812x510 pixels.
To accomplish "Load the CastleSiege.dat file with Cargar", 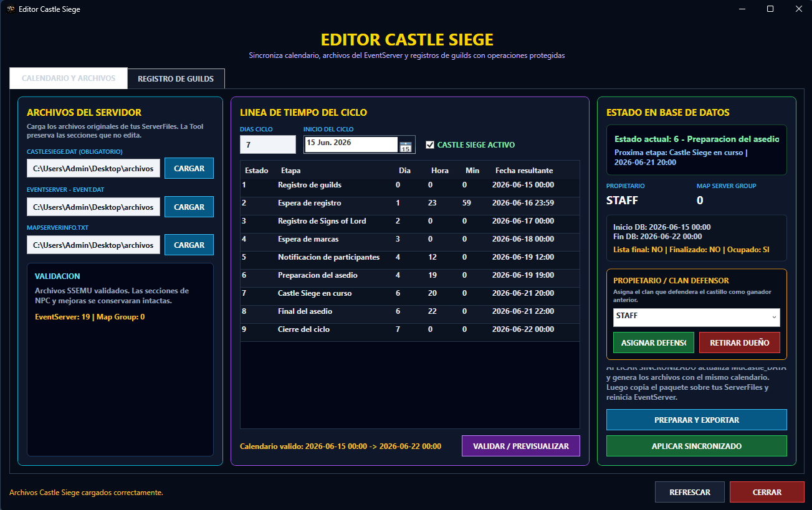I will (189, 168).
